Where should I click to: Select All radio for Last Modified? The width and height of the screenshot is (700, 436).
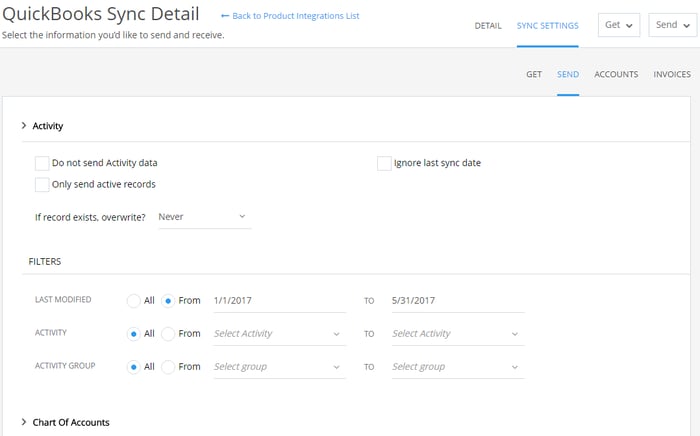pyautogui.click(x=133, y=301)
